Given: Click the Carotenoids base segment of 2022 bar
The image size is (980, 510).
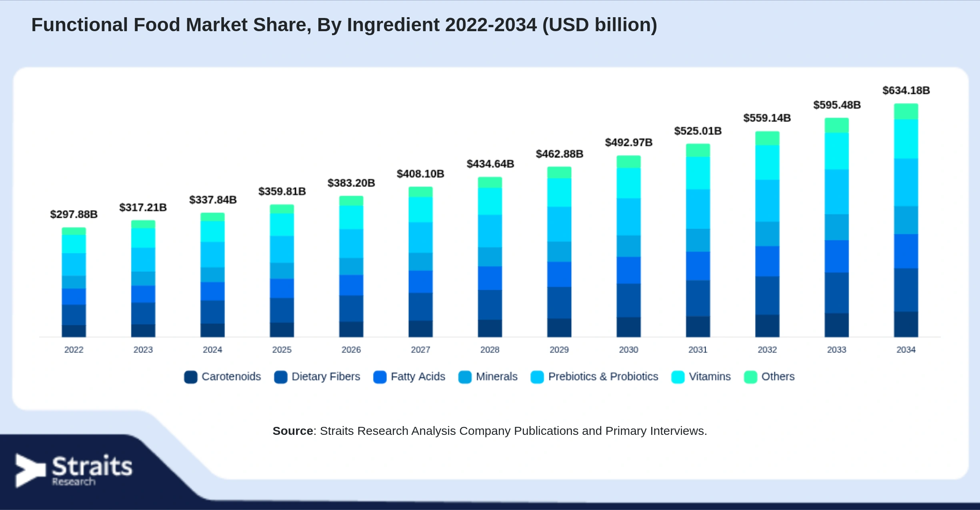Looking at the screenshot, I should coord(74,331).
